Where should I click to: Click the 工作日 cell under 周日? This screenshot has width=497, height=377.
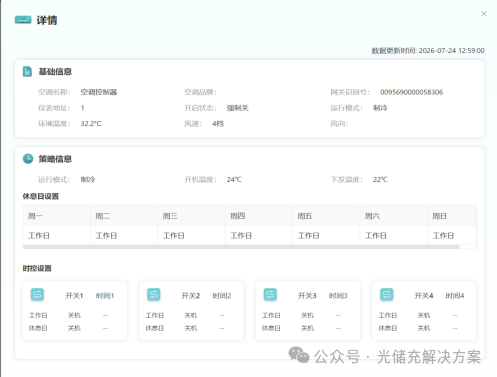point(452,236)
